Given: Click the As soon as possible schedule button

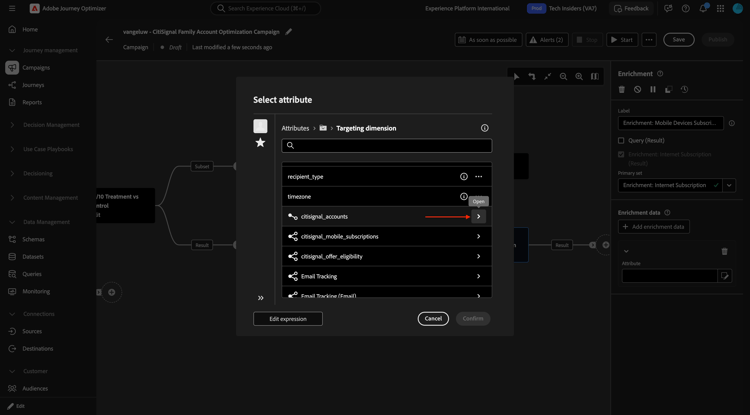Looking at the screenshot, I should tap(488, 40).
